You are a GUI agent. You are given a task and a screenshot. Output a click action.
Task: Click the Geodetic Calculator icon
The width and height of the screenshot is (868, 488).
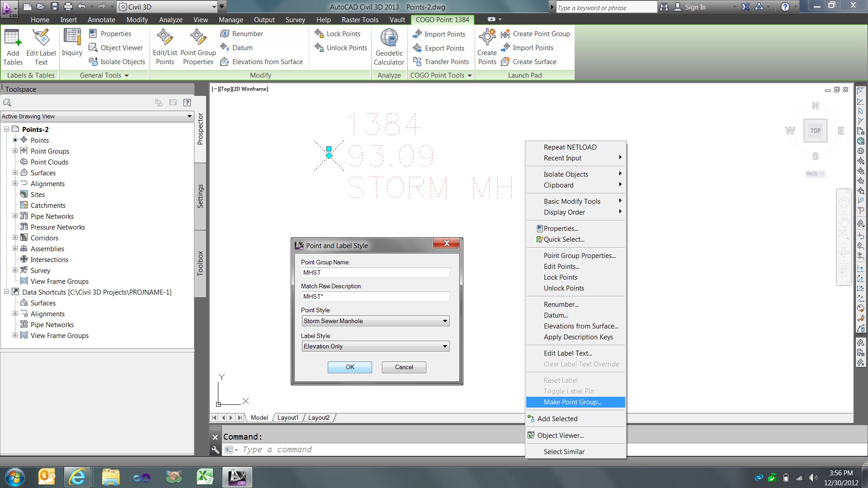click(389, 39)
